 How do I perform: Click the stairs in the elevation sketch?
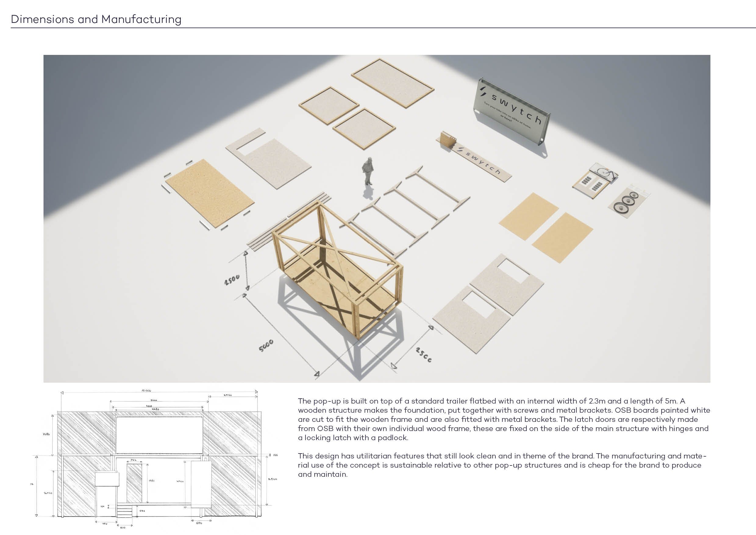point(124,511)
